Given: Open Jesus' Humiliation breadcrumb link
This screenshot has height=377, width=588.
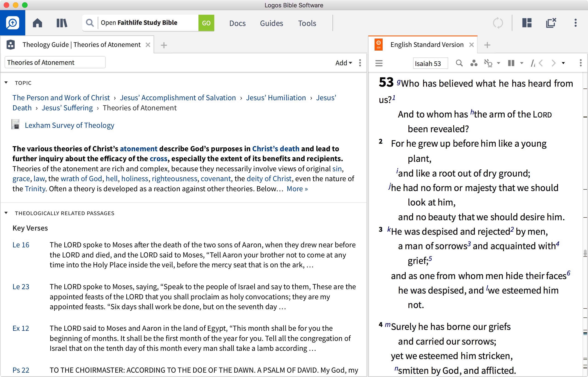Looking at the screenshot, I should (x=276, y=98).
